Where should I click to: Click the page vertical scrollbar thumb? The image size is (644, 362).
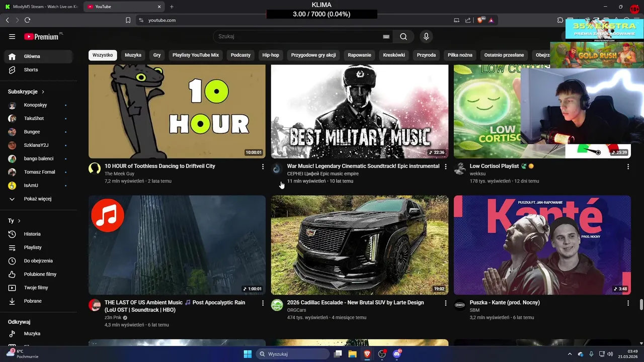[641, 305]
